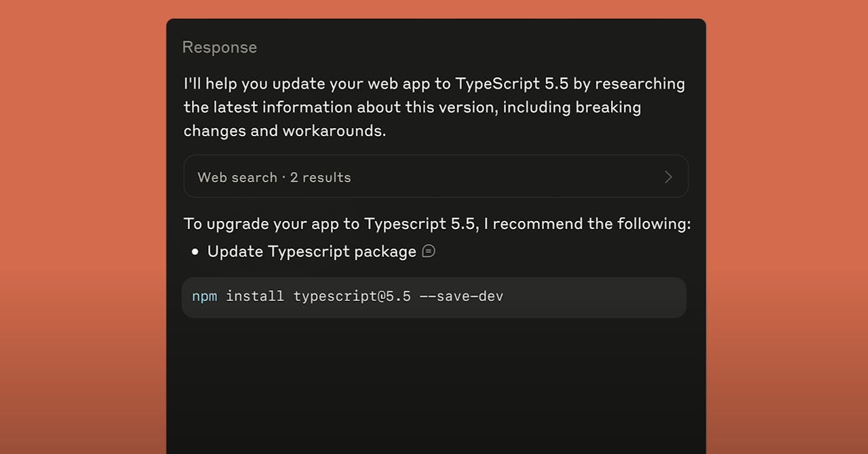Click the Response heading label

coord(220,47)
